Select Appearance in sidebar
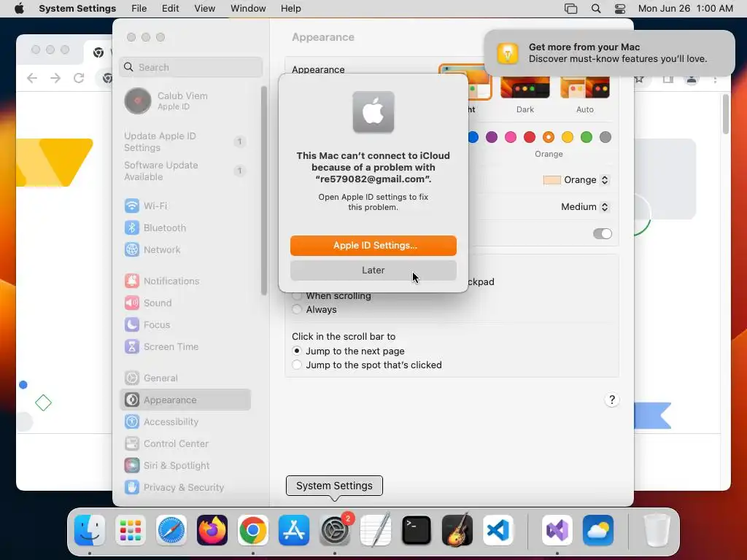The image size is (747, 560). (185, 400)
